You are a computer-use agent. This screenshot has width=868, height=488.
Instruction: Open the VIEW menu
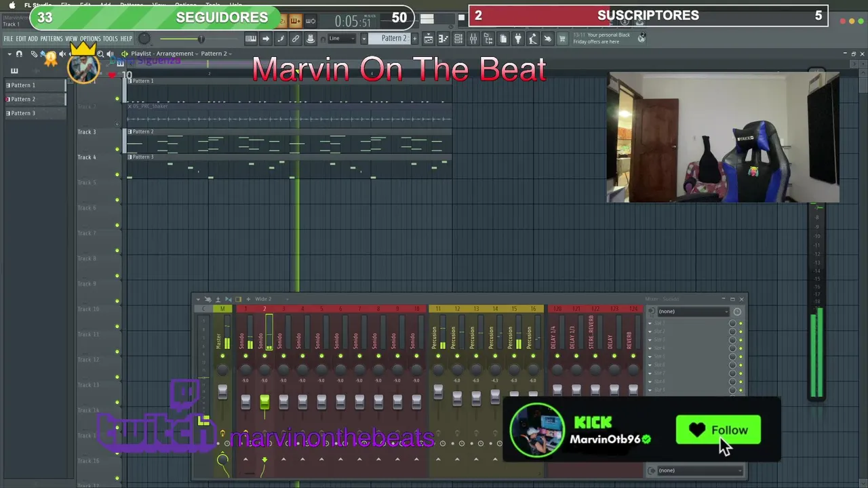(x=71, y=39)
